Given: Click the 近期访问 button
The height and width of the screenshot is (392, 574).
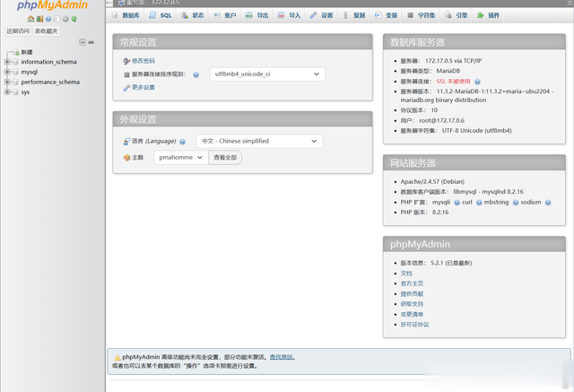Looking at the screenshot, I should (18, 31).
